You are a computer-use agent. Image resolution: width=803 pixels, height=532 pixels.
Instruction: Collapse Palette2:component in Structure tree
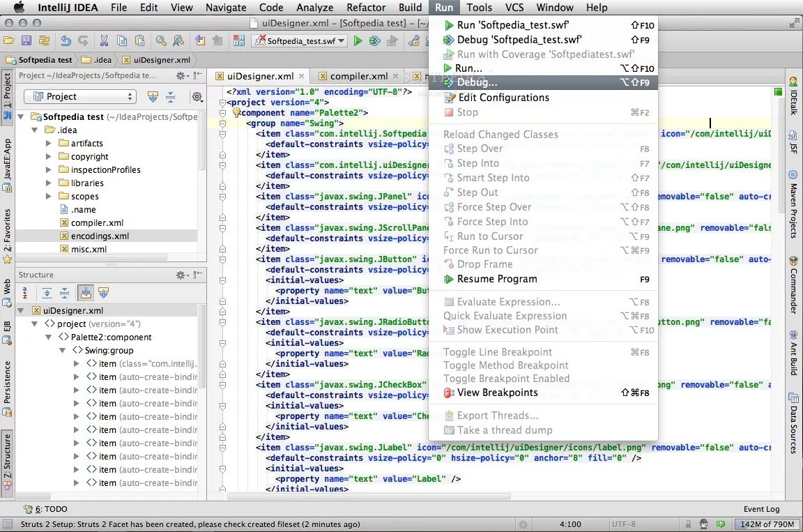point(48,337)
